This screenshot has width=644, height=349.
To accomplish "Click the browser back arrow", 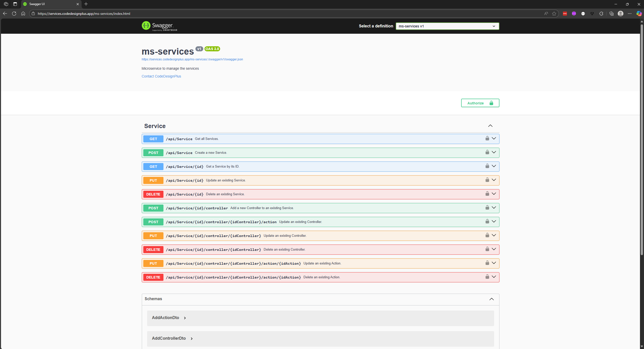I will pos(5,14).
